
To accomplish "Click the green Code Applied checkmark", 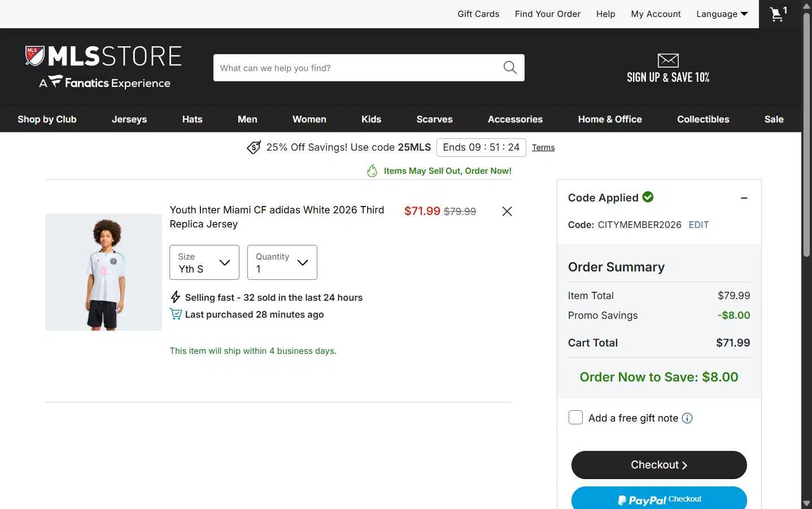I will point(648,197).
